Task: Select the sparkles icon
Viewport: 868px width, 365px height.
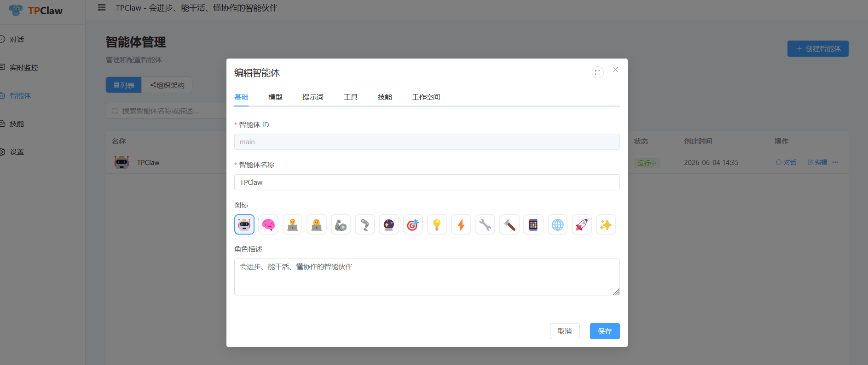Action: (606, 224)
